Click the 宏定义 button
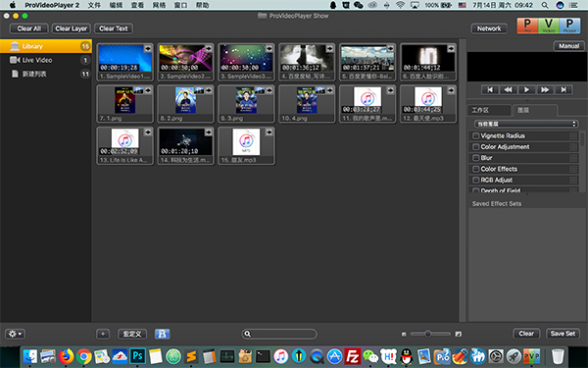Screen dimensions: 588x368 click(132, 334)
